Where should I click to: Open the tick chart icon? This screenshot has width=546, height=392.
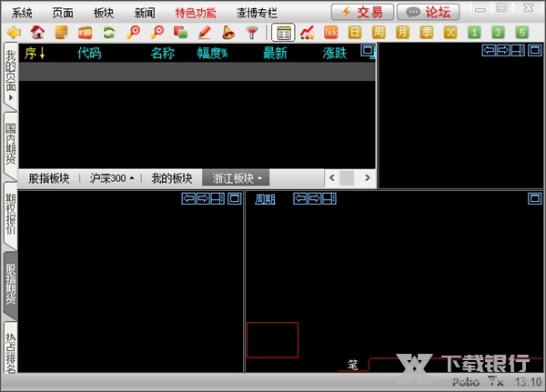[x=331, y=33]
